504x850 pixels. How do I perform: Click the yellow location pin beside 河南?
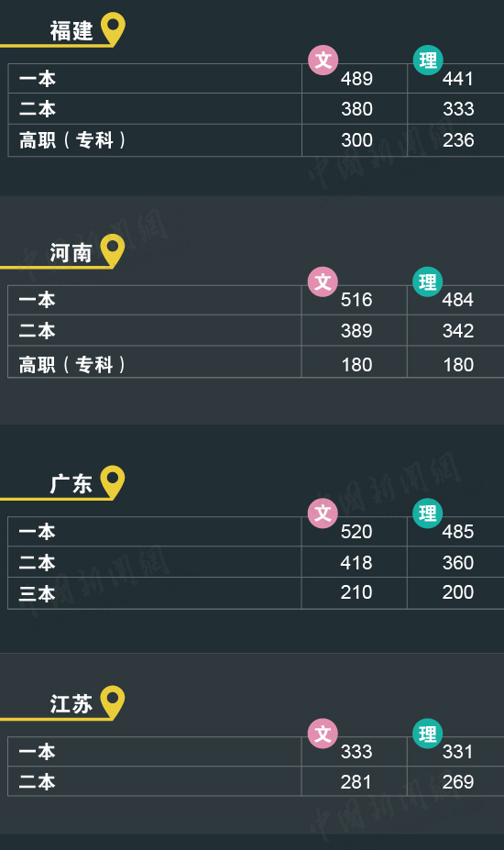[113, 250]
